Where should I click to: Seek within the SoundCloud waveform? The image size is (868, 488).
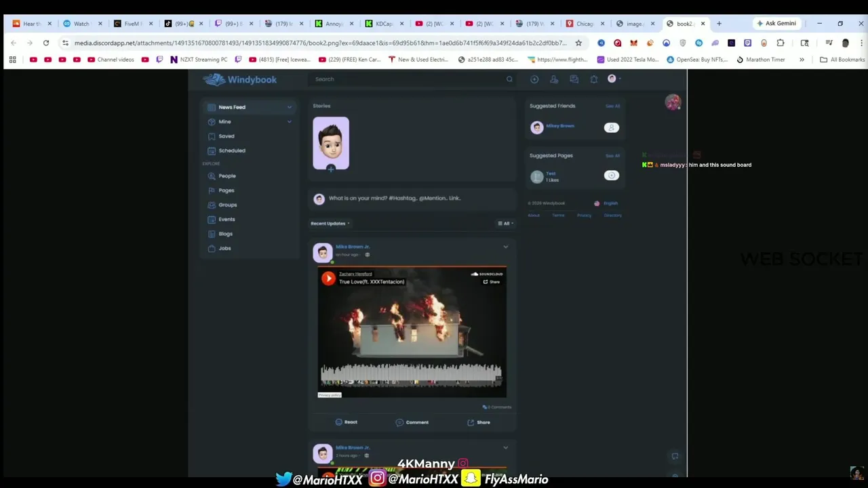411,374
